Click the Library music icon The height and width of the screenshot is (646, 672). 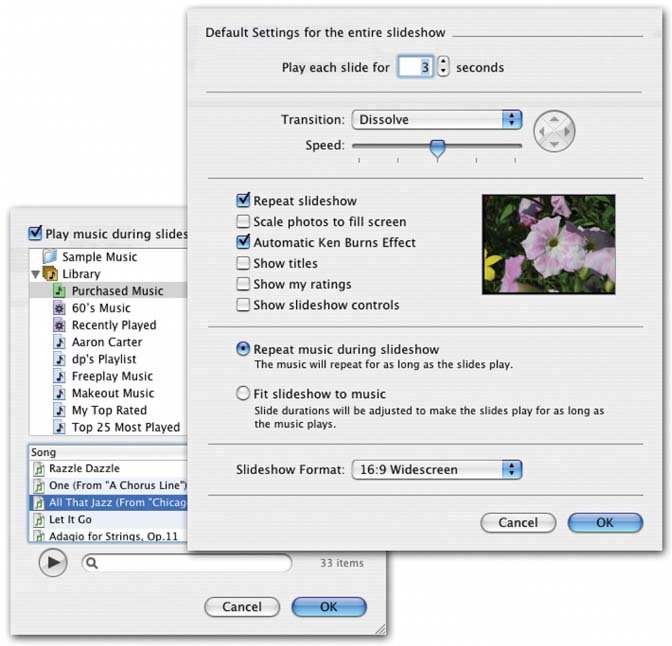pos(50,273)
